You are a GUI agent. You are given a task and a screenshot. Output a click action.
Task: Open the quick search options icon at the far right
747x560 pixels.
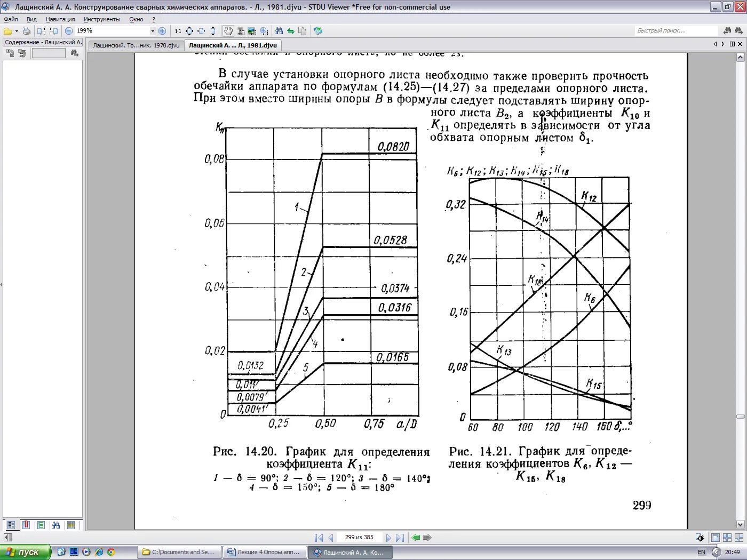(738, 31)
